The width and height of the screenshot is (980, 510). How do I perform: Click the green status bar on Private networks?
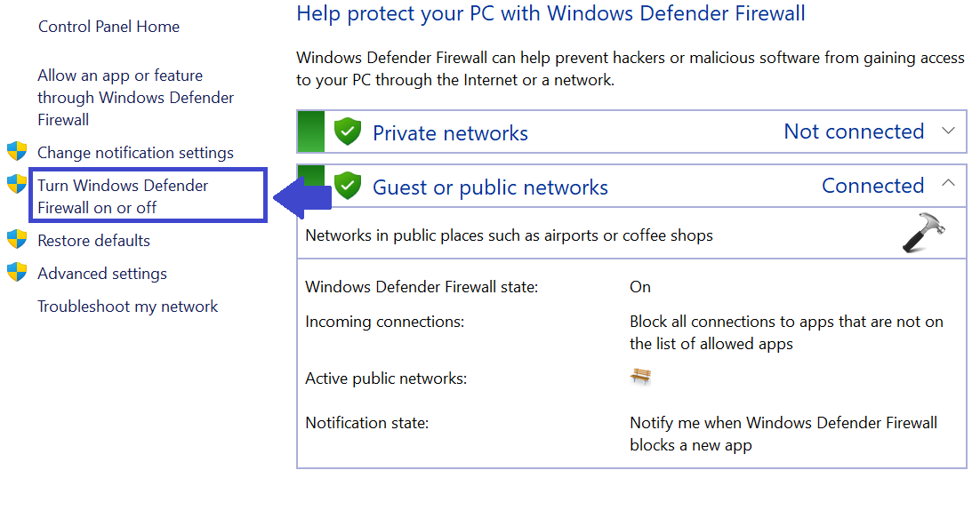coord(311,132)
